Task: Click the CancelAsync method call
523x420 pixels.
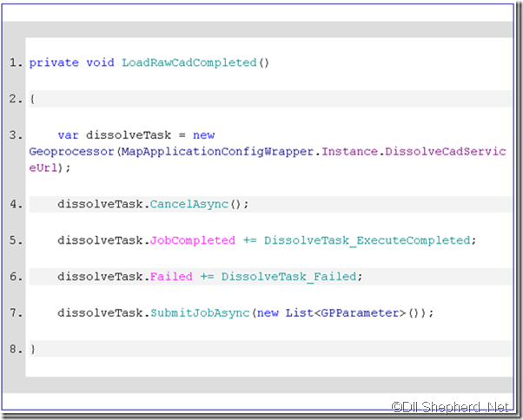Action: [x=189, y=204]
